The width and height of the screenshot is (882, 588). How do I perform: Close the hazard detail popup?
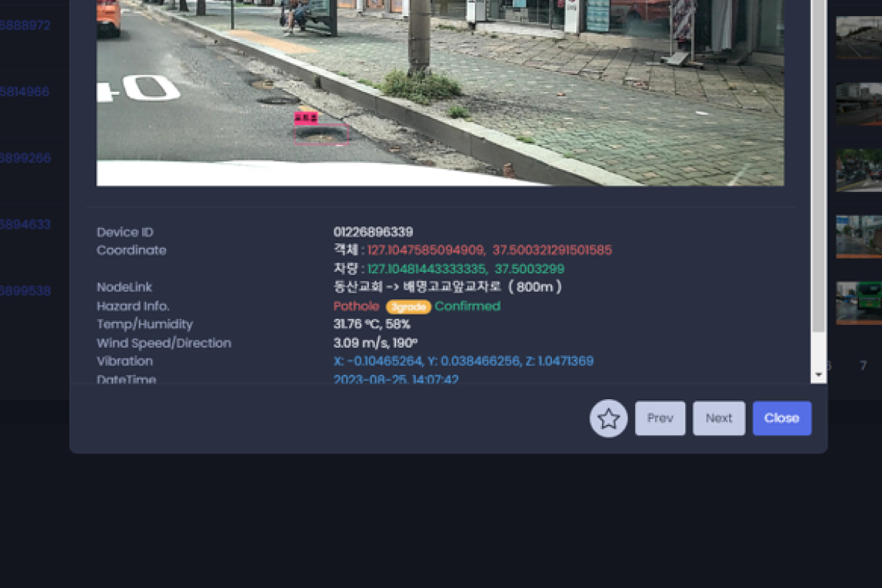coord(782,418)
